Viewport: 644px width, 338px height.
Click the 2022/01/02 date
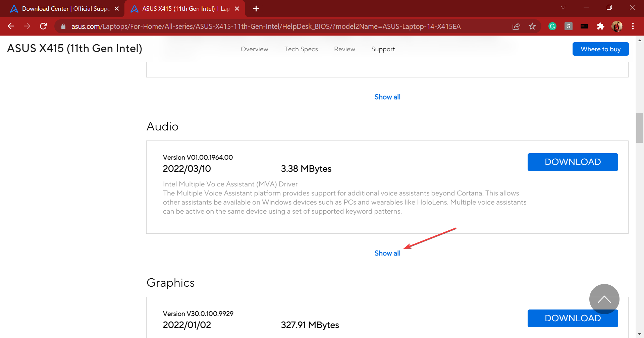coord(187,325)
